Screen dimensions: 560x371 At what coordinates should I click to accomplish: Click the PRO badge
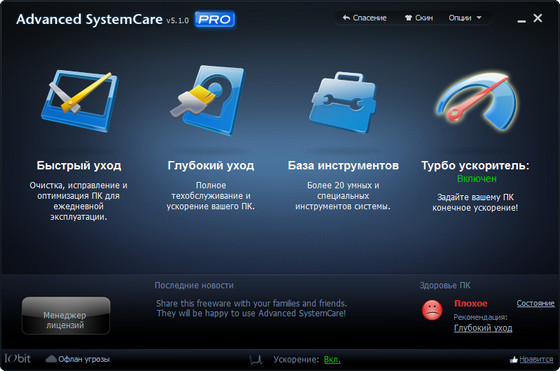point(214,19)
